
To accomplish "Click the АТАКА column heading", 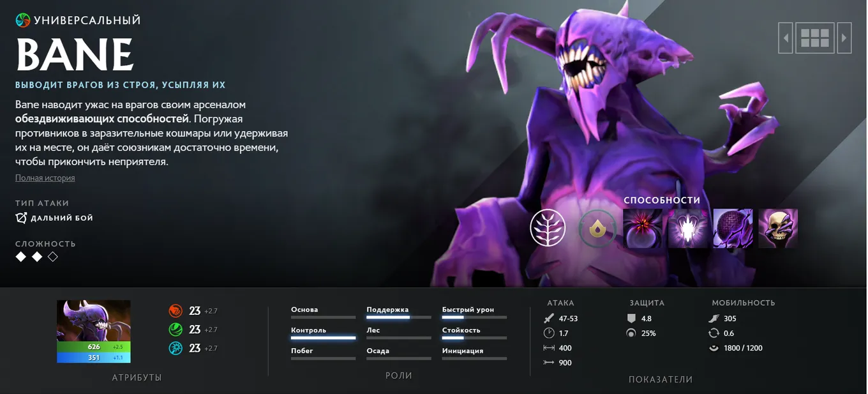I will tap(560, 303).
